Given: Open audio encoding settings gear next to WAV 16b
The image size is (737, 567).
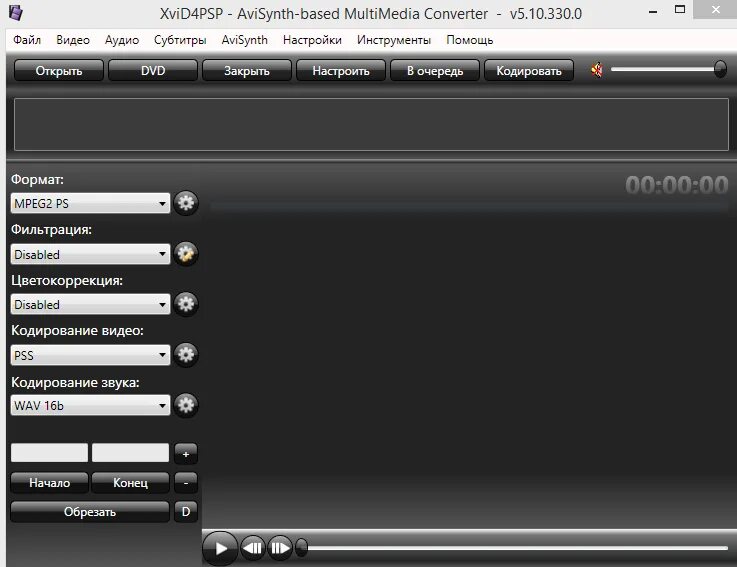Looking at the screenshot, I should pos(186,405).
